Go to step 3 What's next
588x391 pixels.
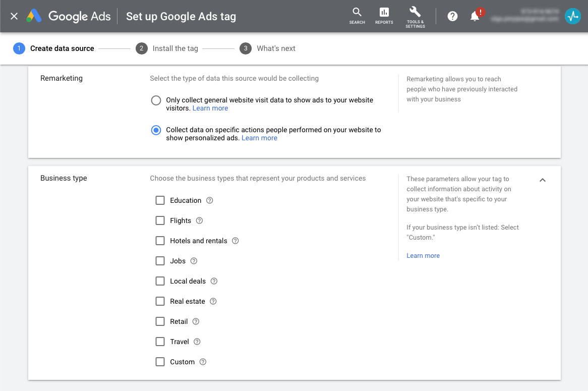coord(267,48)
